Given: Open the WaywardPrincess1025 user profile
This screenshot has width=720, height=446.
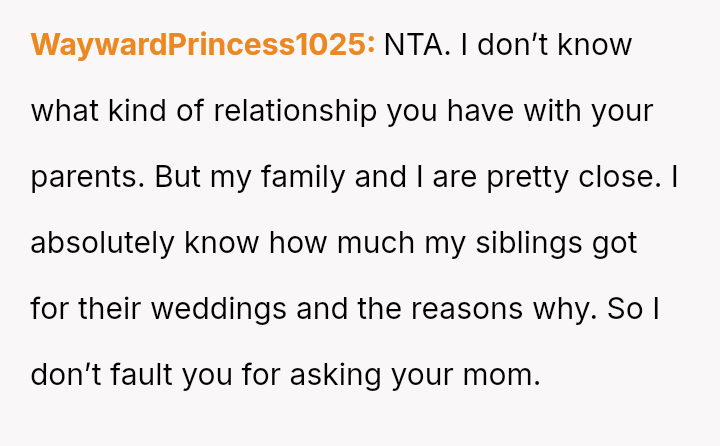Looking at the screenshot, I should 203,45.
